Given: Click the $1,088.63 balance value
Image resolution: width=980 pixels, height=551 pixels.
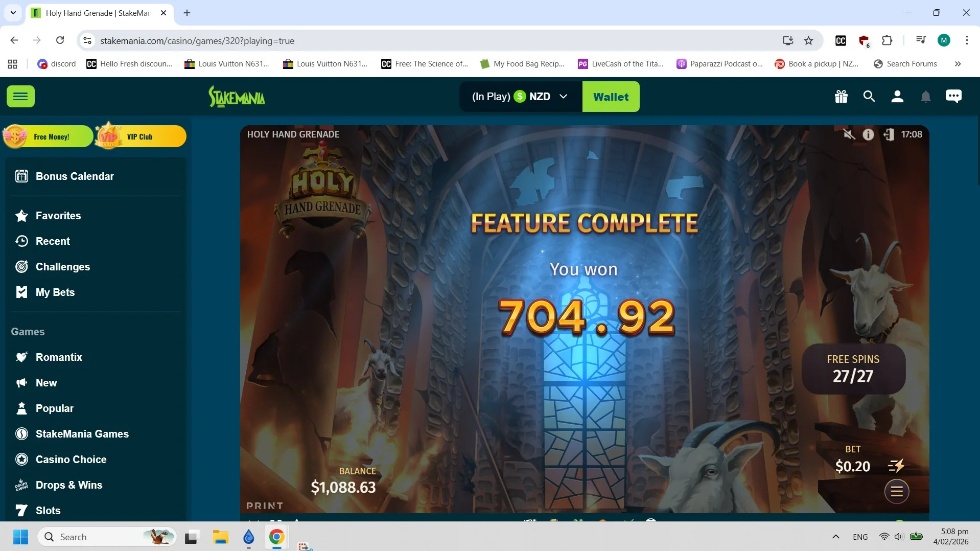Looking at the screenshot, I should tap(343, 487).
